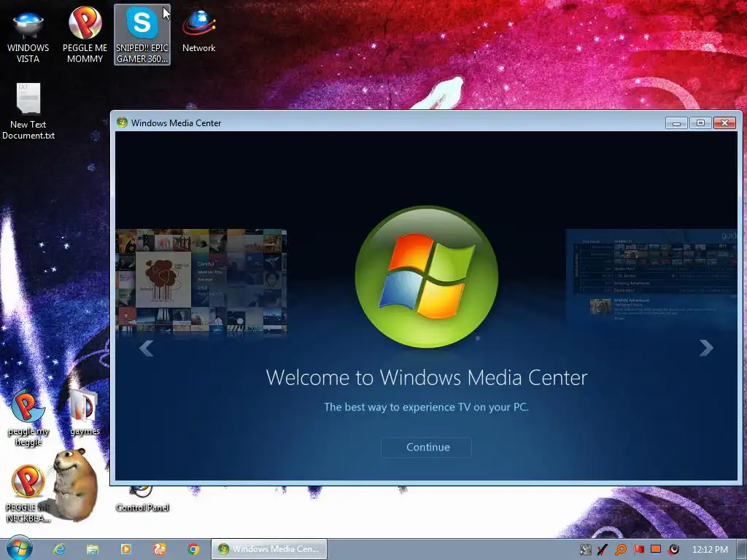
Task: Click the orange magnifier tray icon
Action: pos(620,550)
